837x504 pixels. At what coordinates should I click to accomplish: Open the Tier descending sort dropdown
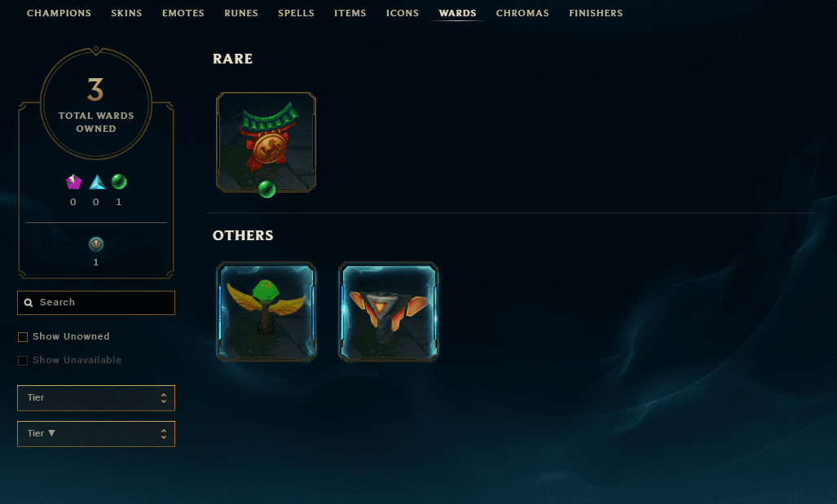(96, 434)
